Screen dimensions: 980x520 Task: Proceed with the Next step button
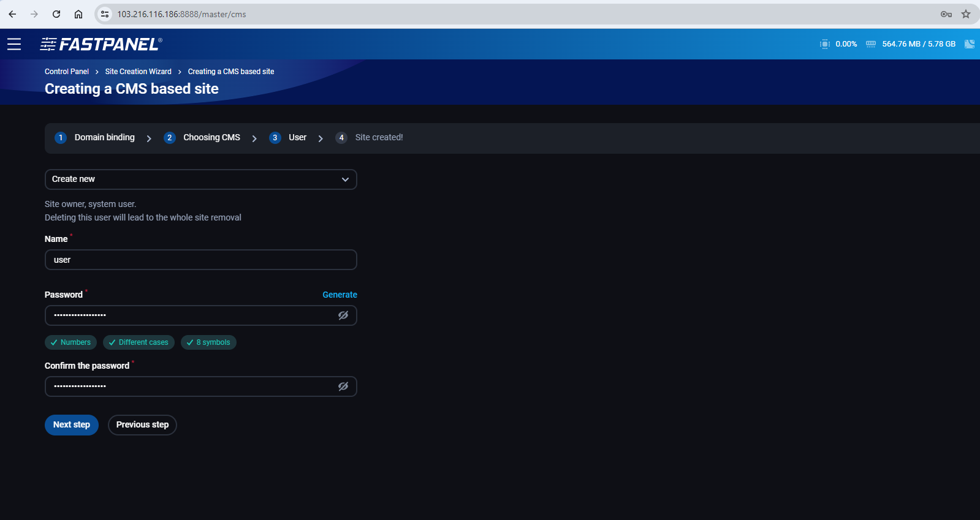coord(72,425)
